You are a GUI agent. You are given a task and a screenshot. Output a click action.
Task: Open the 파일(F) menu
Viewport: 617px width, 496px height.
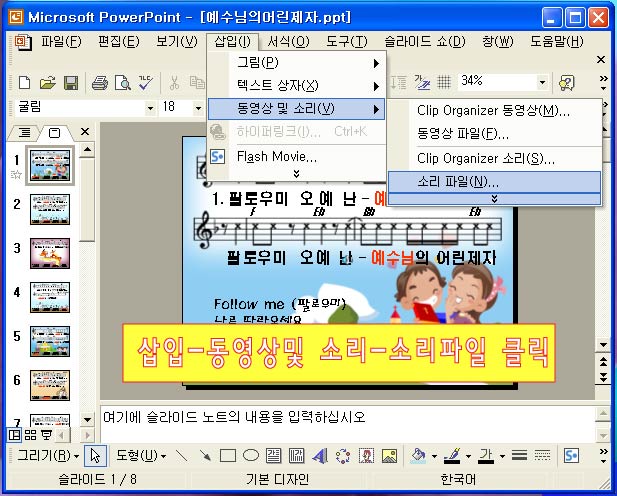pyautogui.click(x=61, y=41)
